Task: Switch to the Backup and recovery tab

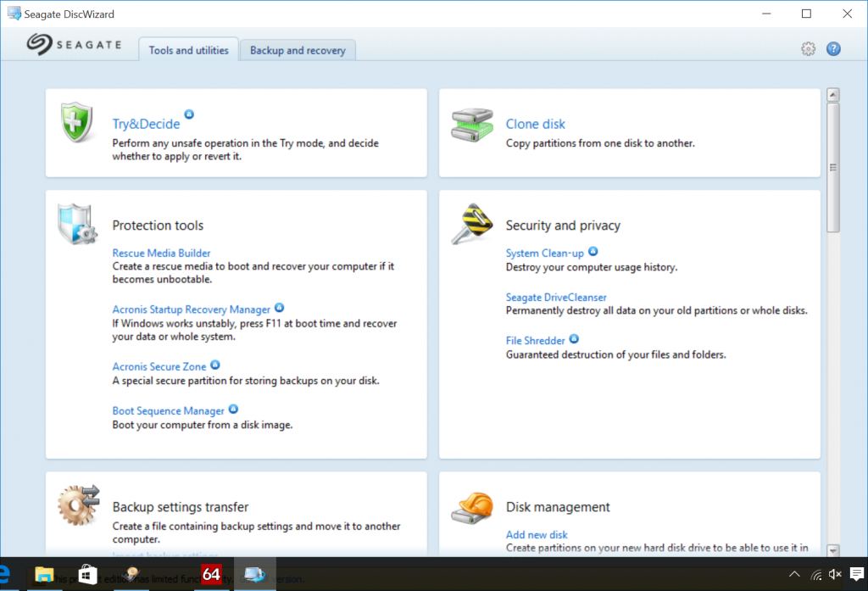Action: 298,50
